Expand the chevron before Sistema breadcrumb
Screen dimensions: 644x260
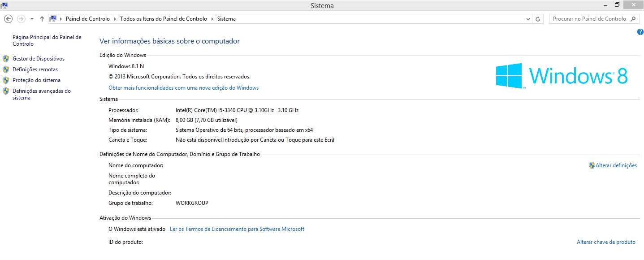[212, 19]
